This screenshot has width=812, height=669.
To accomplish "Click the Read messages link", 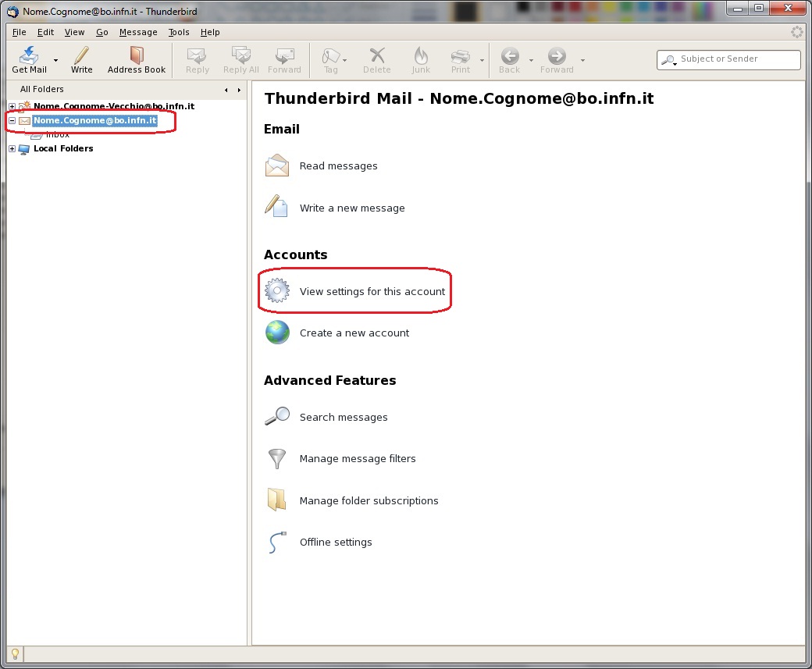I will tap(339, 166).
